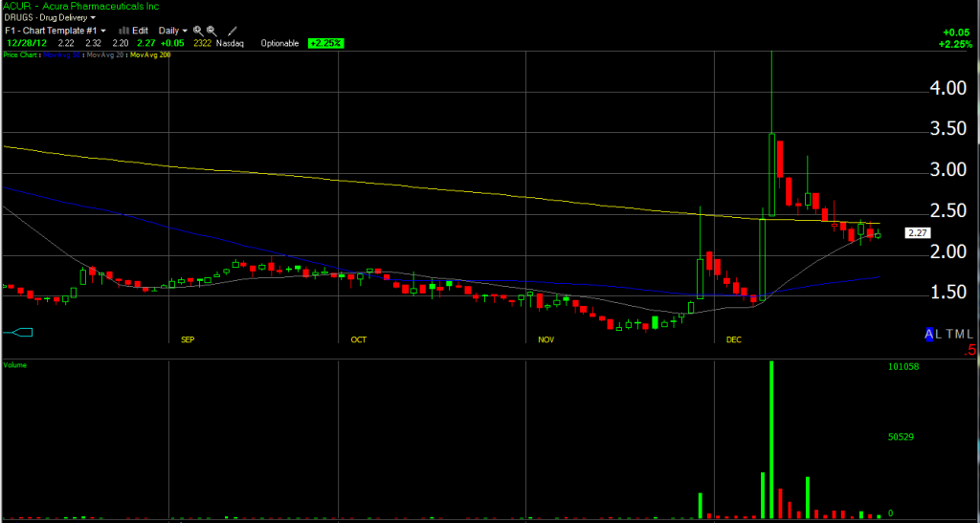Image resolution: width=980 pixels, height=523 pixels.
Task: Click the 50529 volume axis label
Action: pos(902,437)
